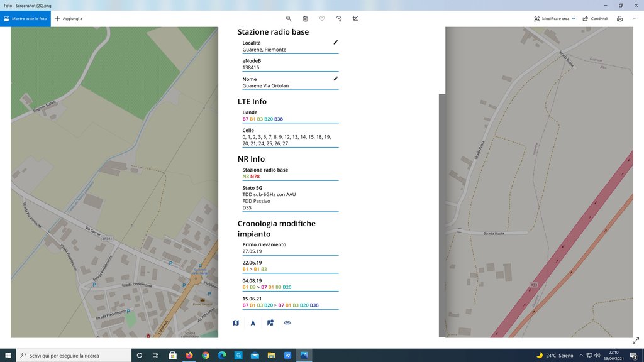Open the weather widget showing 24°C Sereno

click(x=553, y=356)
